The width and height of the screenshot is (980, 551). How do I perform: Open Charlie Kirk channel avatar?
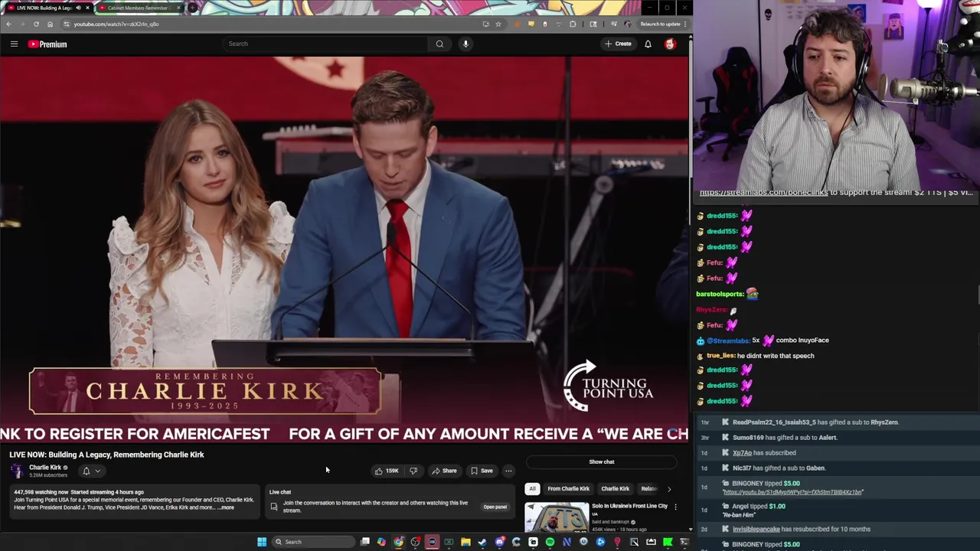click(17, 471)
